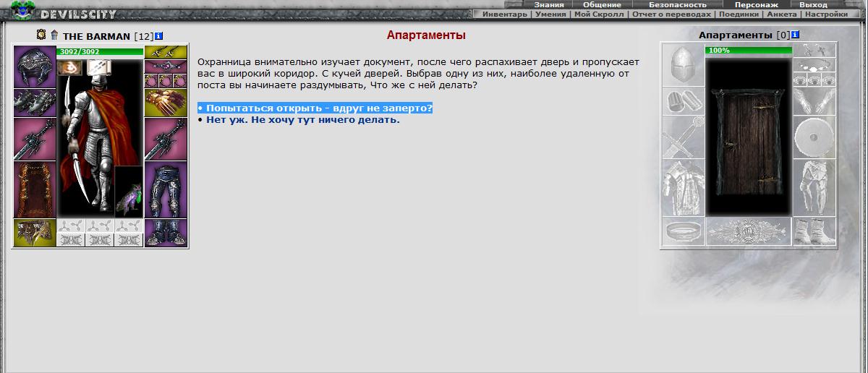Open Мой Скролл
Viewport: 868px width, 373px height.
(599, 14)
